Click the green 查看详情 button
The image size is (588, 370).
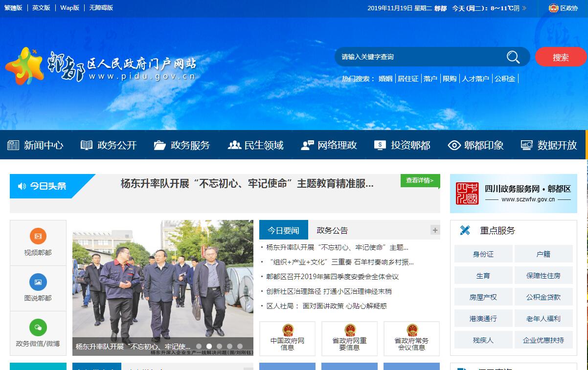420,180
